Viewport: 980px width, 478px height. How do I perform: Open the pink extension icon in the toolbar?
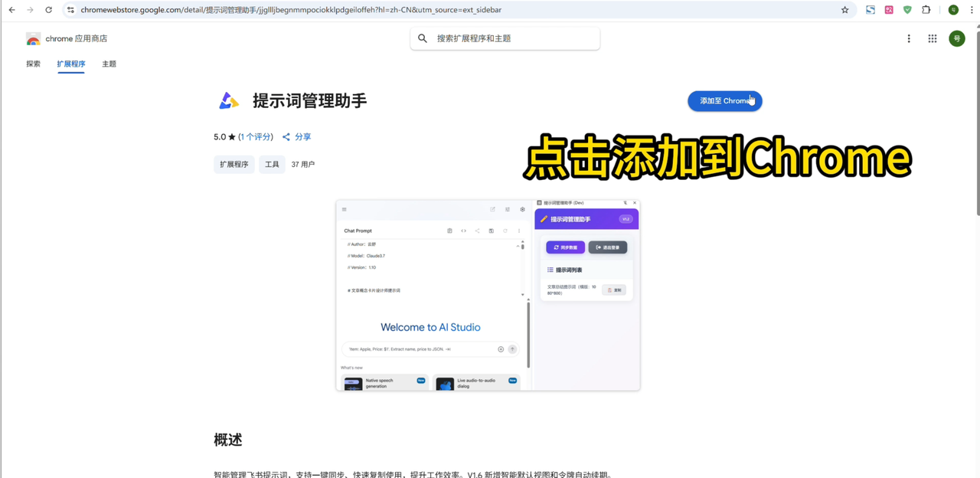pyautogui.click(x=889, y=10)
